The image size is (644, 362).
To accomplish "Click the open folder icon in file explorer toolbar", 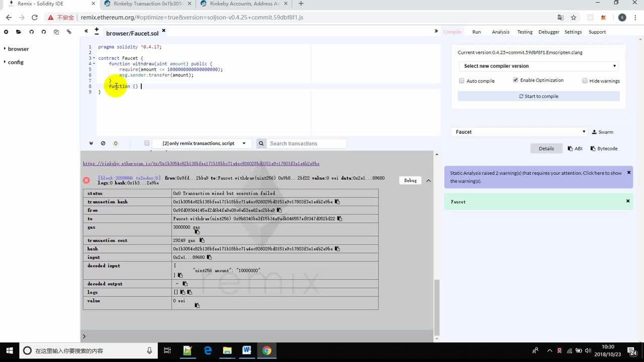I will tap(19, 32).
